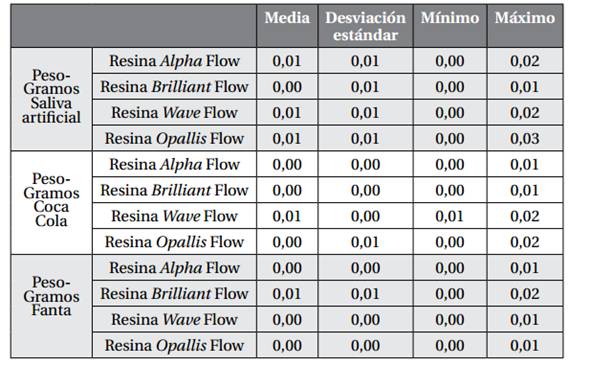This screenshot has height=366, width=589.
Task: Select the 0,03 Máximo value cell
Action: tap(525, 139)
